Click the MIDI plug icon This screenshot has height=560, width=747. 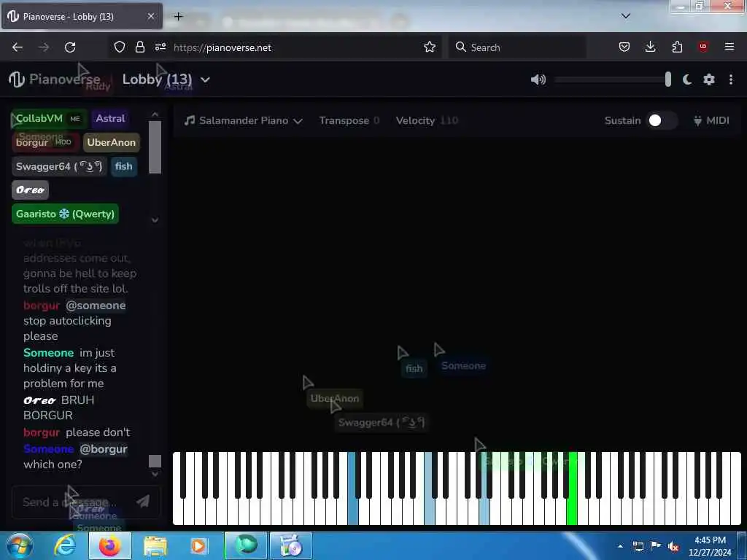click(697, 120)
